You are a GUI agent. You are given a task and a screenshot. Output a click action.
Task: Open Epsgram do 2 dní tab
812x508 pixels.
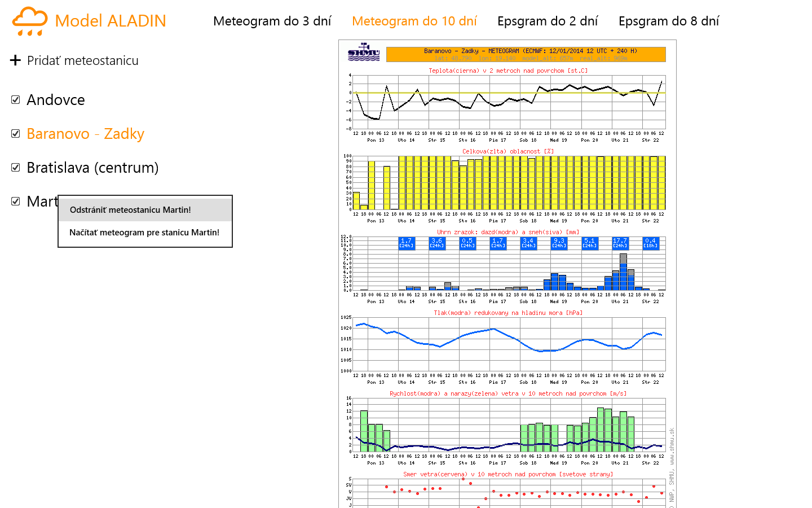(x=547, y=21)
